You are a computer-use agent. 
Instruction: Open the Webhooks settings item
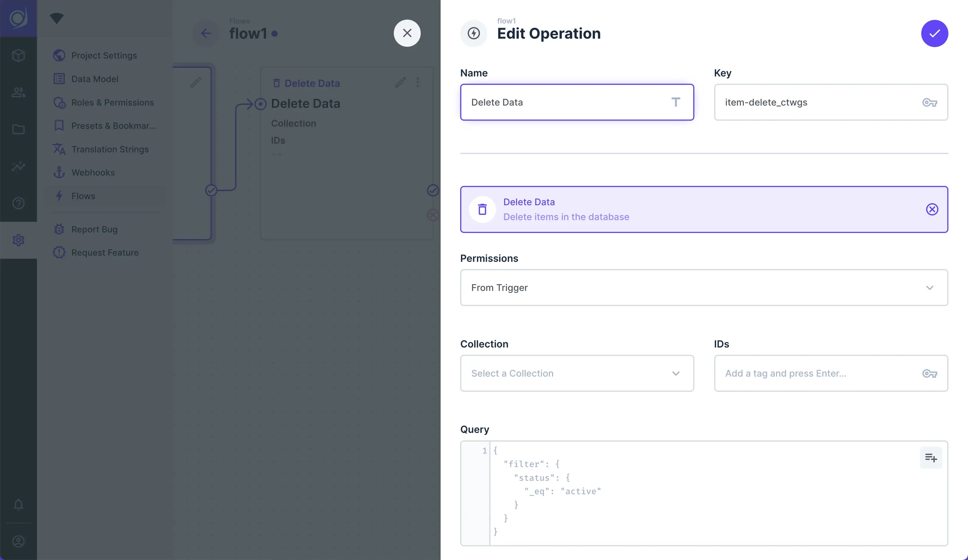click(x=93, y=173)
